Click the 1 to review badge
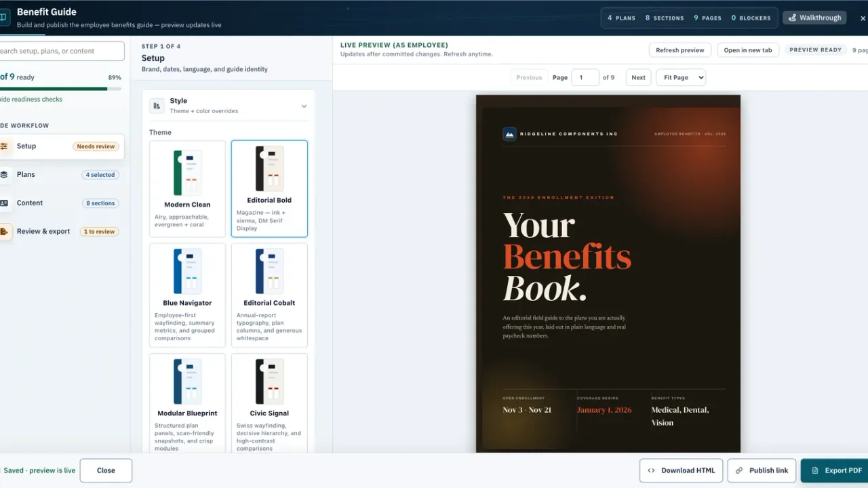This screenshot has height=488, width=868. (100, 232)
